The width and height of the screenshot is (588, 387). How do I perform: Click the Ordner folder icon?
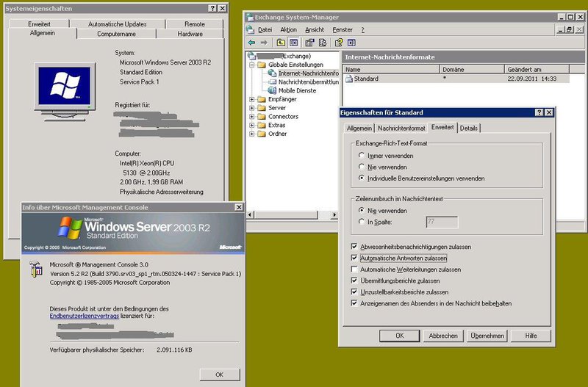point(262,134)
